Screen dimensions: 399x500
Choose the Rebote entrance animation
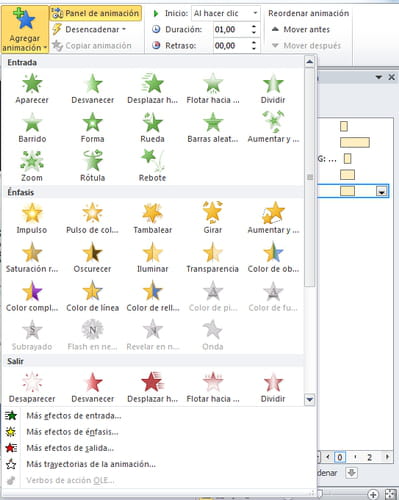tap(152, 166)
